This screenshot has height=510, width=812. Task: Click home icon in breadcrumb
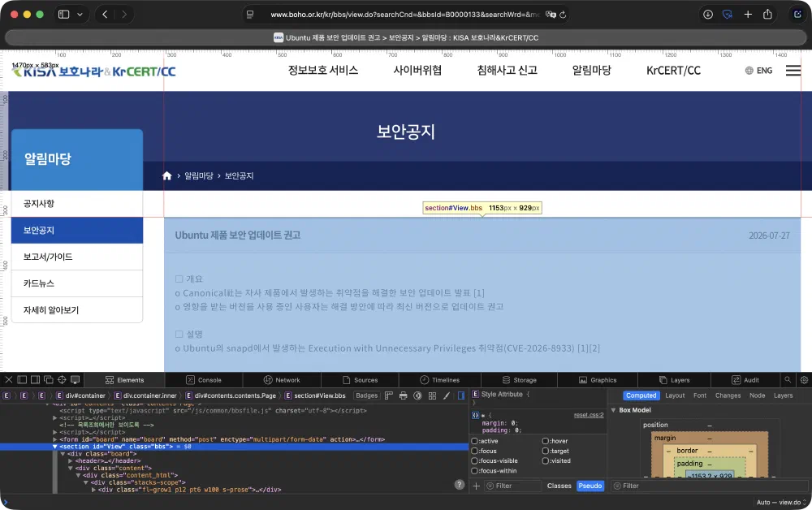(x=166, y=175)
